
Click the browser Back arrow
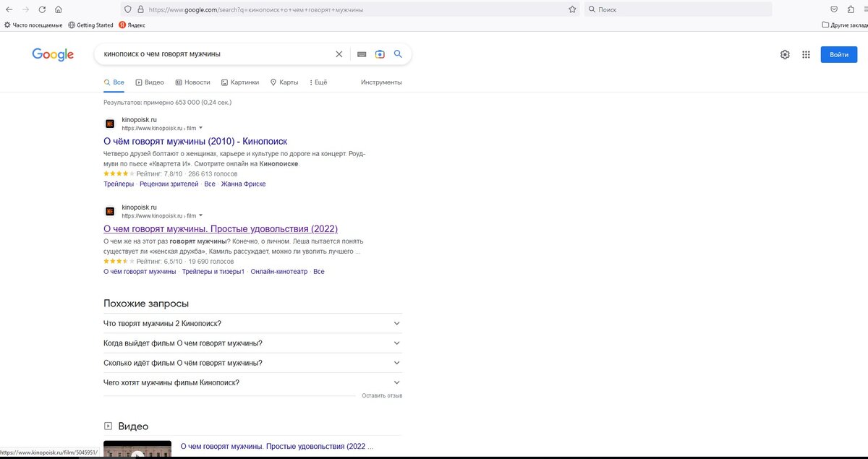pos(9,9)
